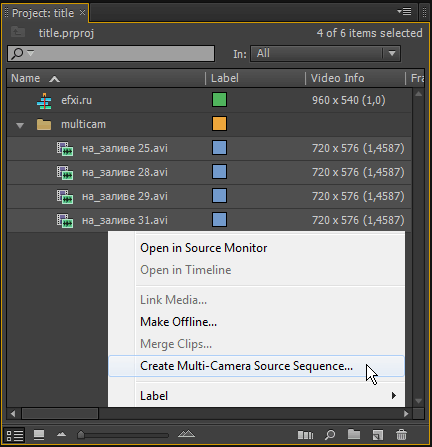432x447 pixels.
Task: Switch to List View
Action: pos(15,435)
